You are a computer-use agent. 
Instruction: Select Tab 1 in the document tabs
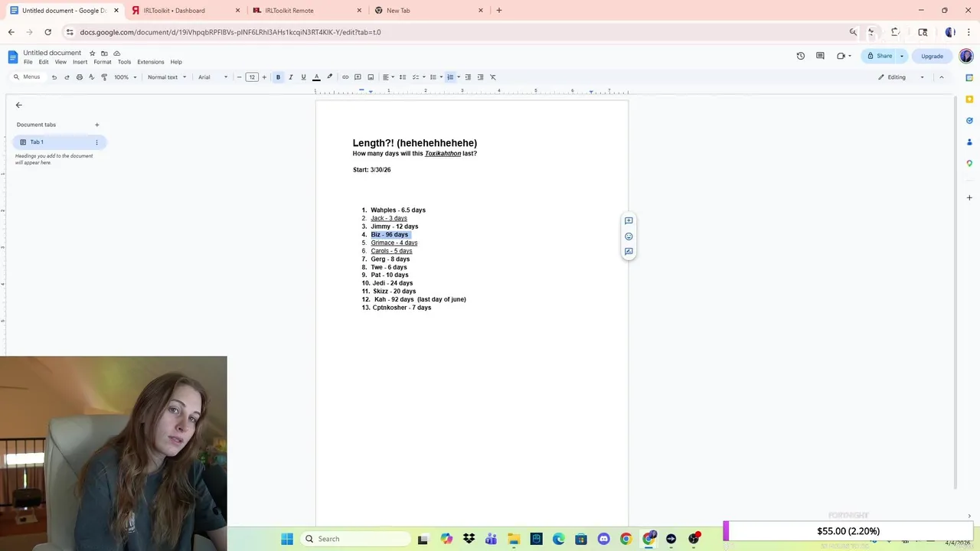58,142
